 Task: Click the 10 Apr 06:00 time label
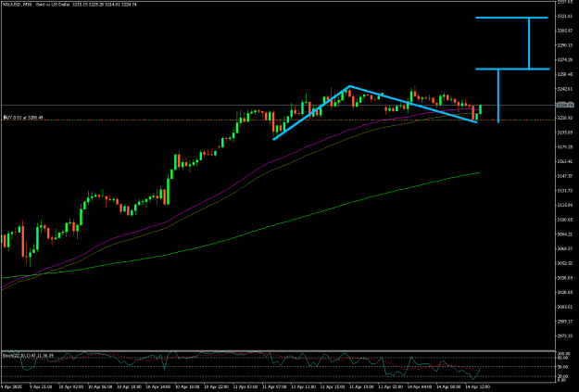click(102, 386)
